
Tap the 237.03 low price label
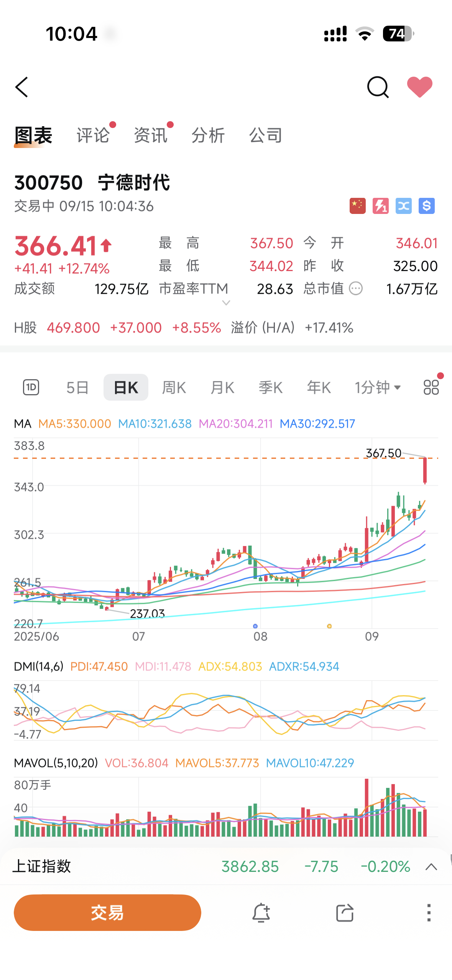147,613
